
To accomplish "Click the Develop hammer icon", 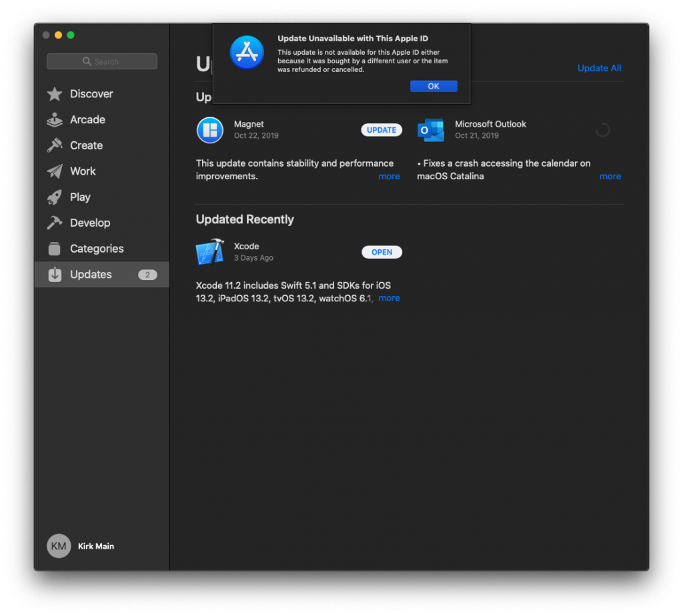I will coord(55,223).
